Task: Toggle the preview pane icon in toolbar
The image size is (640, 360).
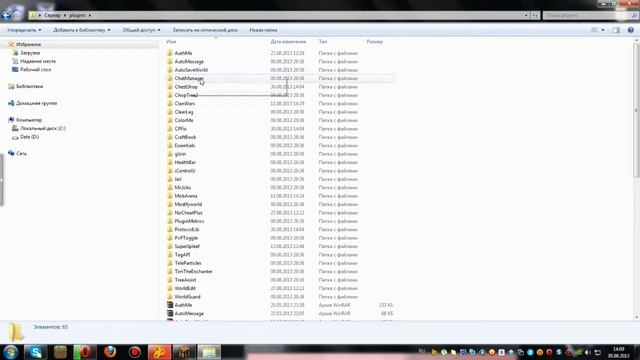Action: click(x=616, y=30)
